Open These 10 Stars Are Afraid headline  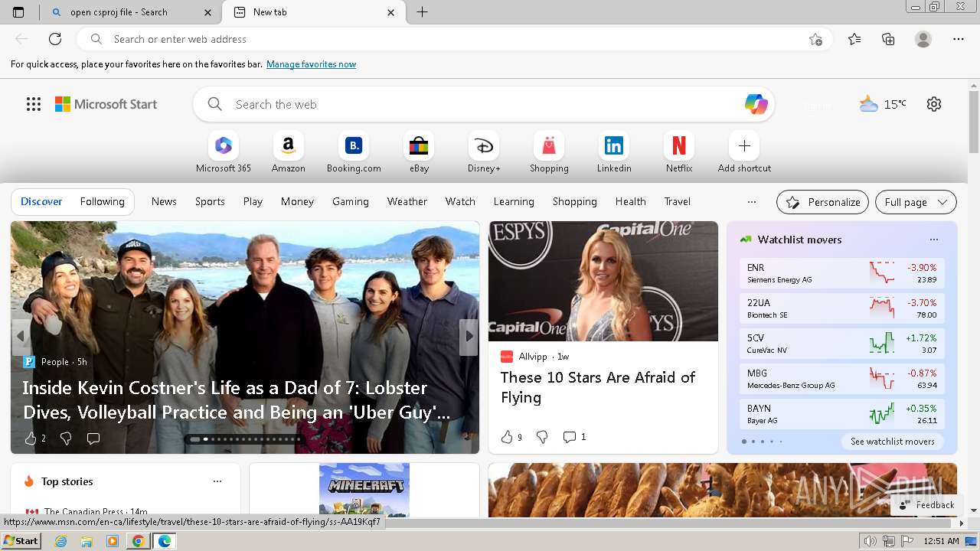[598, 387]
